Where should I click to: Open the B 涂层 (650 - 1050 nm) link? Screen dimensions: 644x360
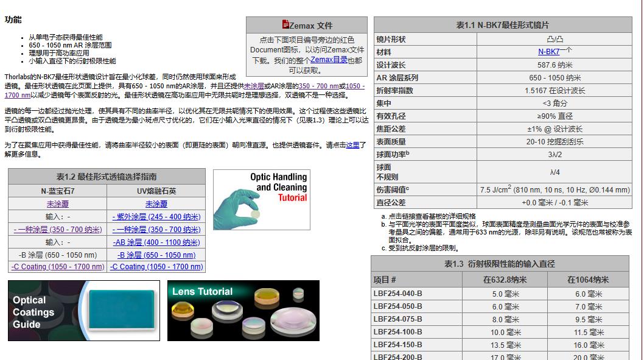pyautogui.click(x=156, y=255)
